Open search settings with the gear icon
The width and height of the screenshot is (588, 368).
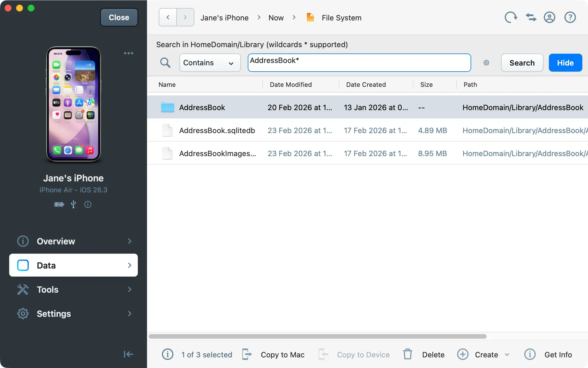point(486,63)
